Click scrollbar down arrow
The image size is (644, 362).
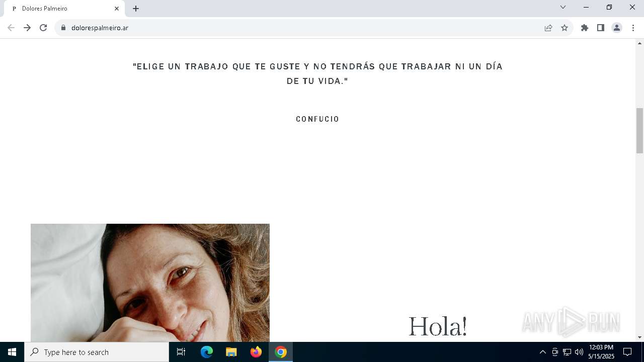pyautogui.click(x=640, y=337)
